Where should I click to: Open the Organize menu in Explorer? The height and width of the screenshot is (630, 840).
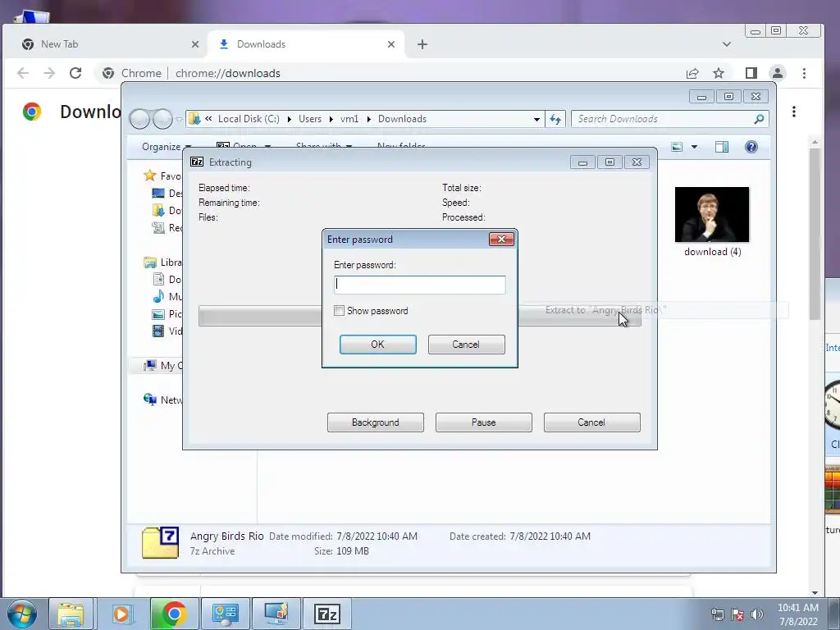click(x=167, y=147)
